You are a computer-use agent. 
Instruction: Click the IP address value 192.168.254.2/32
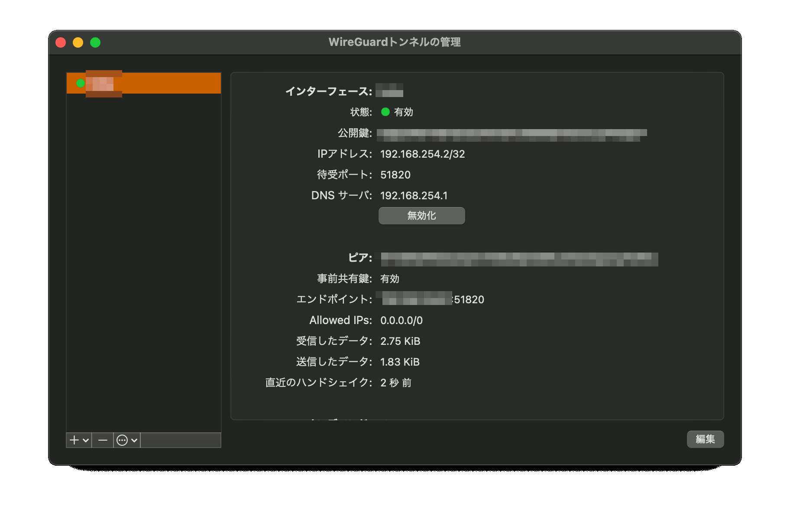[x=422, y=154]
